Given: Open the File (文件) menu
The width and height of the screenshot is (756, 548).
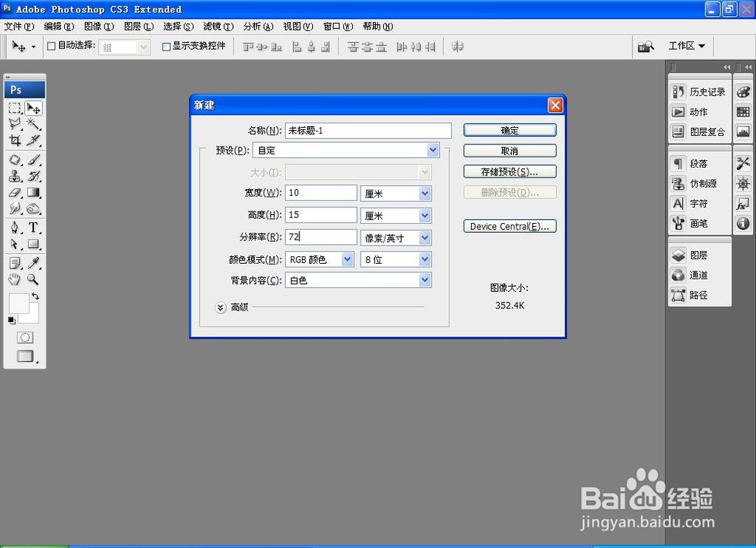Looking at the screenshot, I should point(19,26).
